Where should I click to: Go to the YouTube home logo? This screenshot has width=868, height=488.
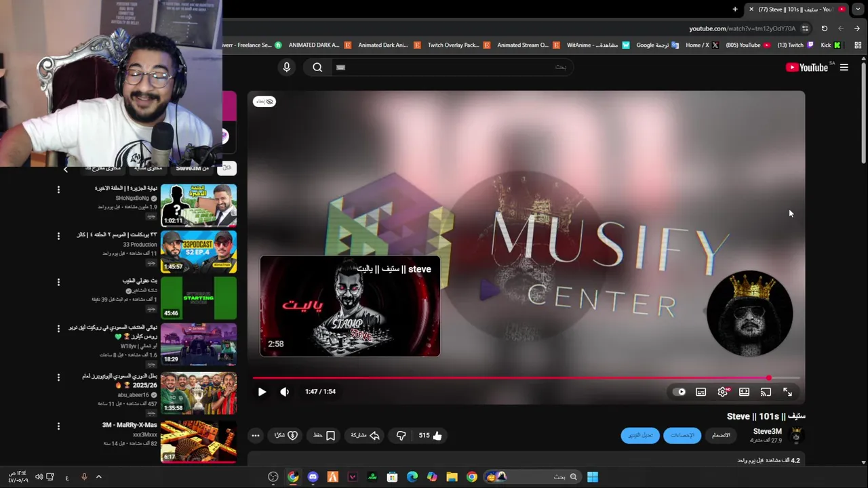pyautogui.click(x=807, y=67)
